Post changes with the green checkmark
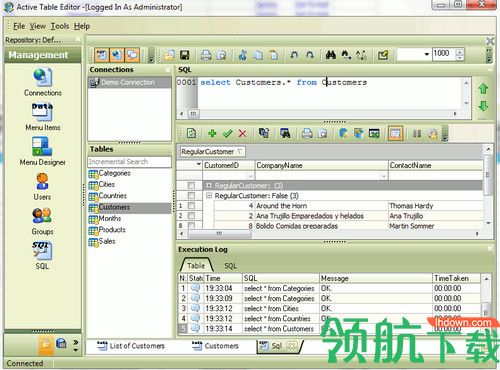 point(227,134)
